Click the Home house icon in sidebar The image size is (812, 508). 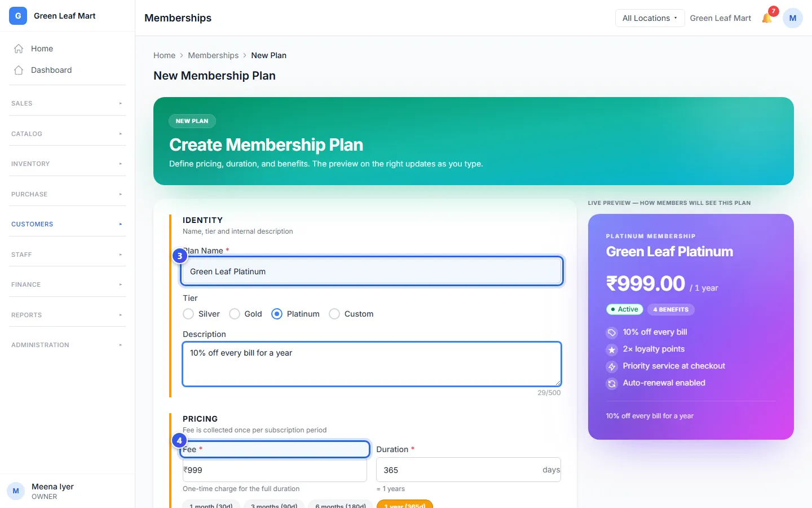(x=19, y=49)
